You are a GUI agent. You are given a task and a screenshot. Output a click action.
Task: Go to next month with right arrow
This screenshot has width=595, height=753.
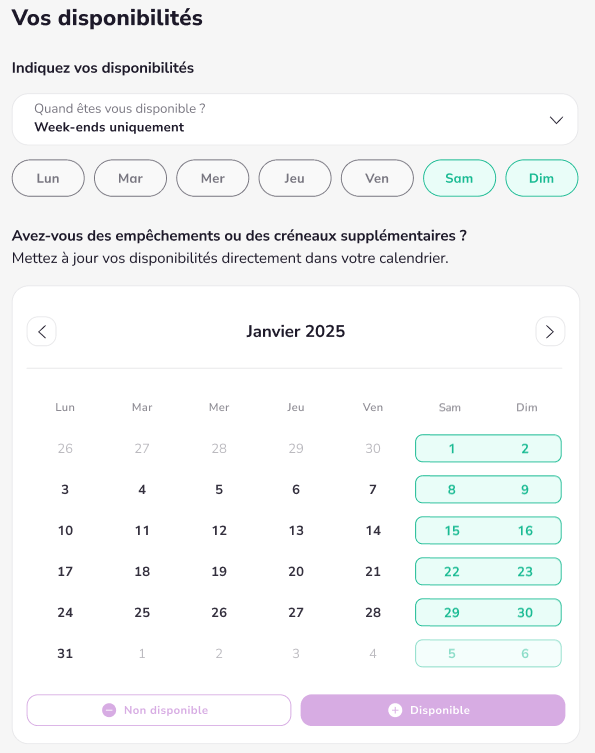click(550, 331)
